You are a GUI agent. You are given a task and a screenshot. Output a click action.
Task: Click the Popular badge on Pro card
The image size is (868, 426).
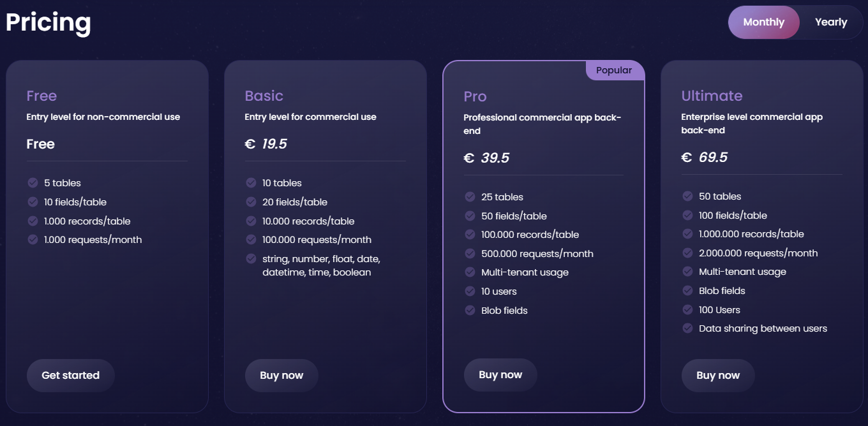(614, 71)
